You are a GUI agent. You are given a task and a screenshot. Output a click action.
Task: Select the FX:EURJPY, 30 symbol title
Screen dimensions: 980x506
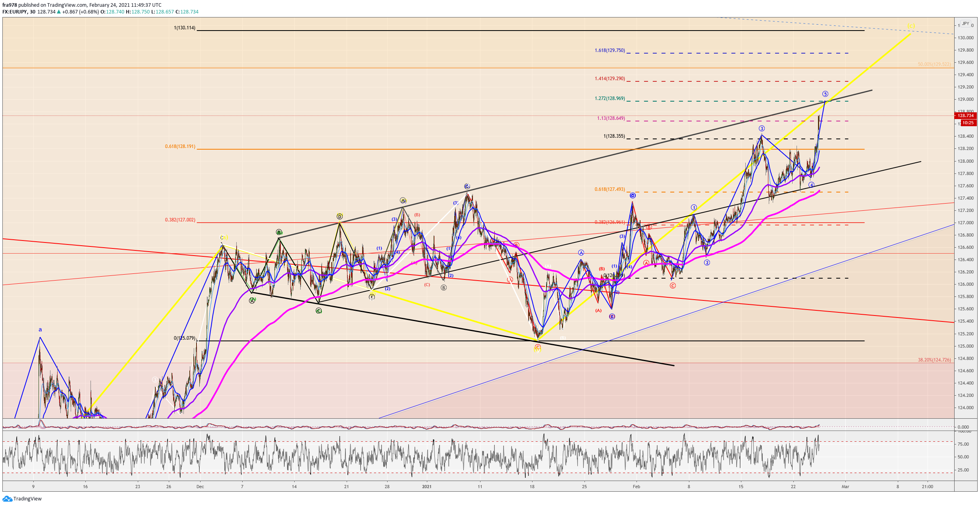(19, 12)
